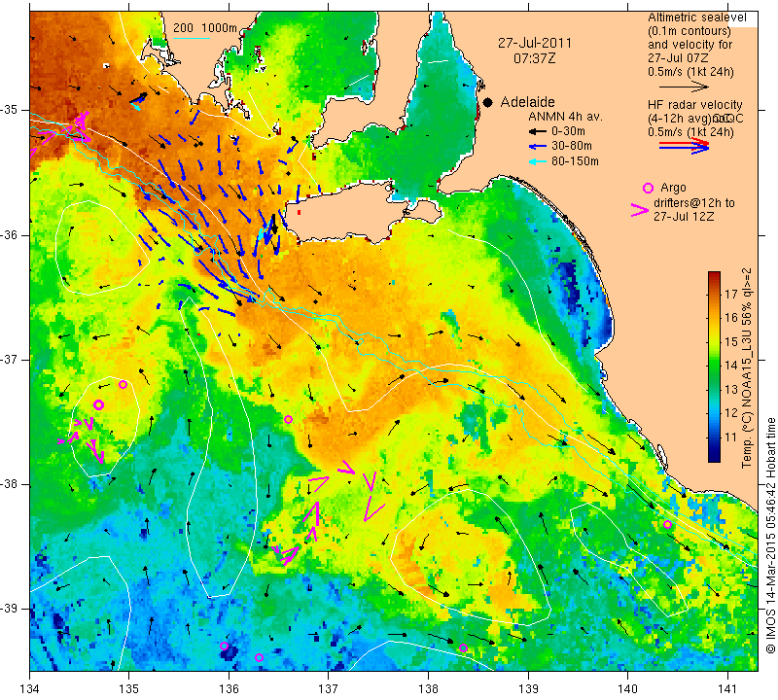
Task: Click the HF radar velocity legend text
Action: pos(694,105)
